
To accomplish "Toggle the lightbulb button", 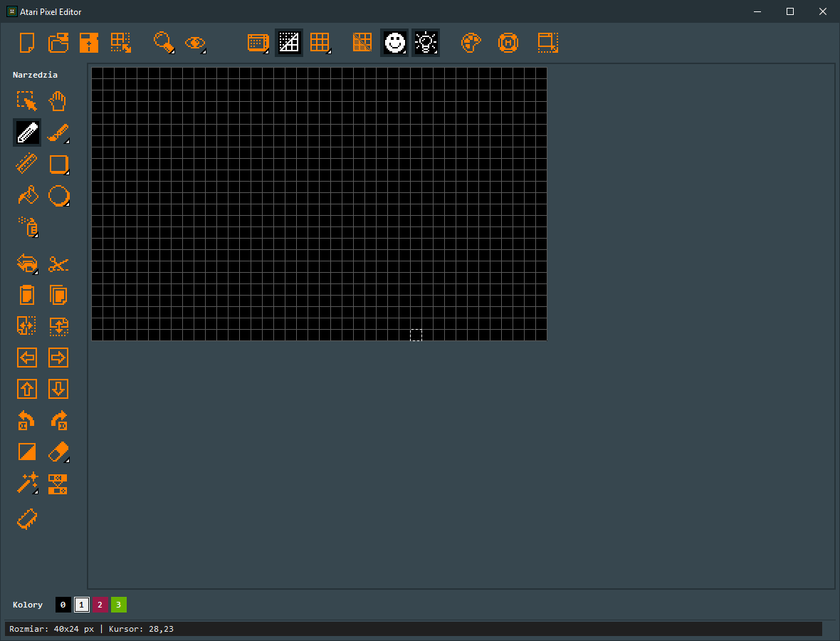I will click(426, 42).
